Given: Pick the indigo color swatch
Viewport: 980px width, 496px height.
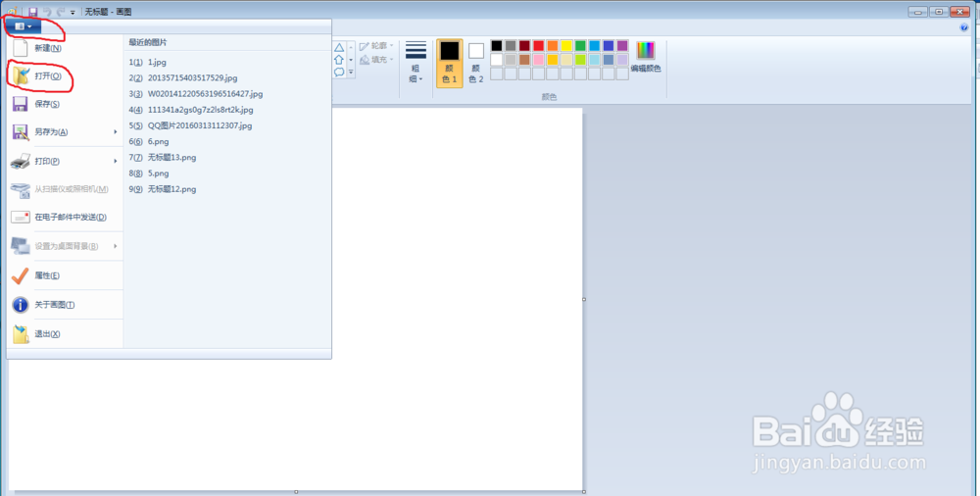Looking at the screenshot, I should click(609, 46).
